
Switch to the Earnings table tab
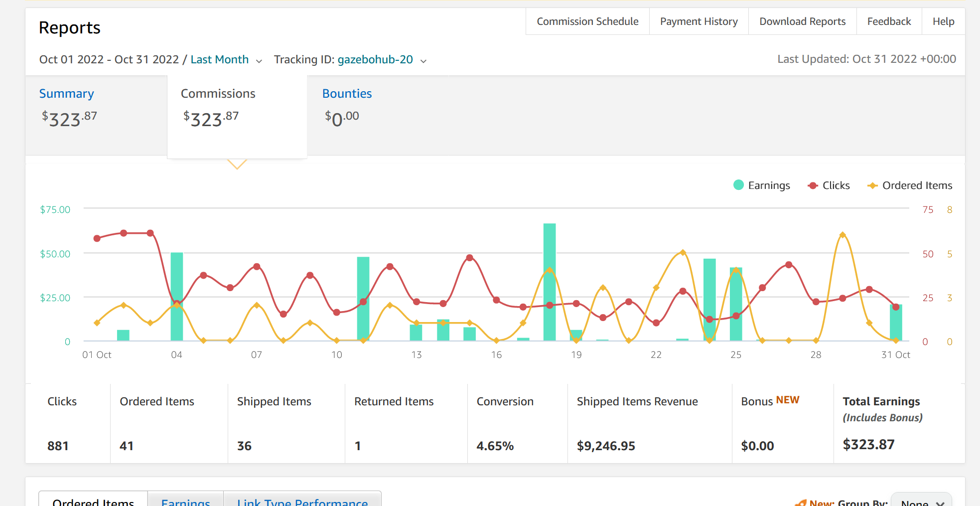pos(185,501)
